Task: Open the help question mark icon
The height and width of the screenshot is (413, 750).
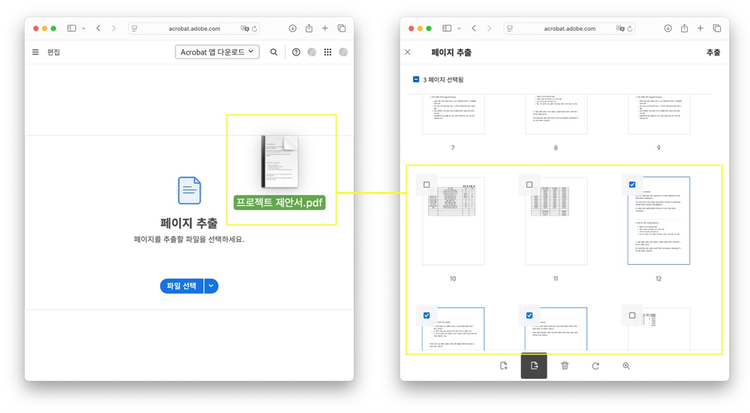Action: pos(296,52)
